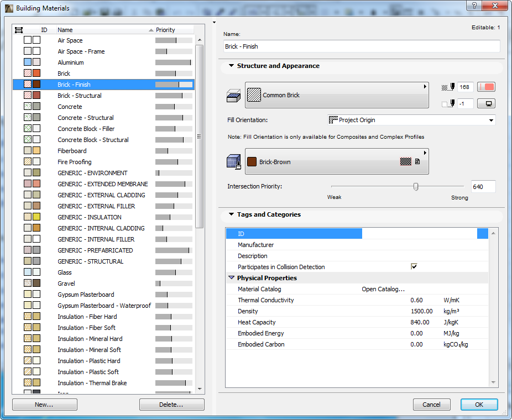The height and width of the screenshot is (420, 512).
Task: Click the Brick-Brown surface color swatch
Action: [x=252, y=162]
